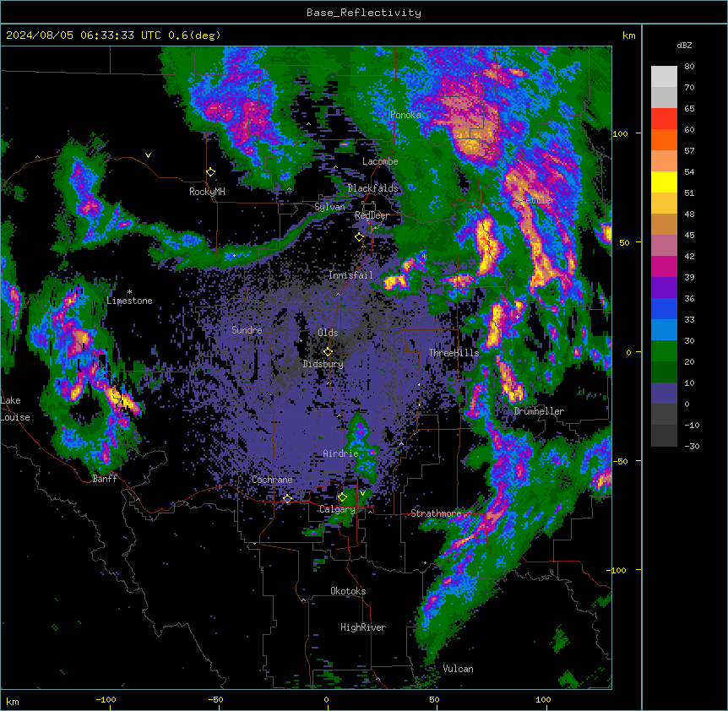Screen dimensions: 728x711
Task: Click the RedDeer city label
Action: point(372,215)
